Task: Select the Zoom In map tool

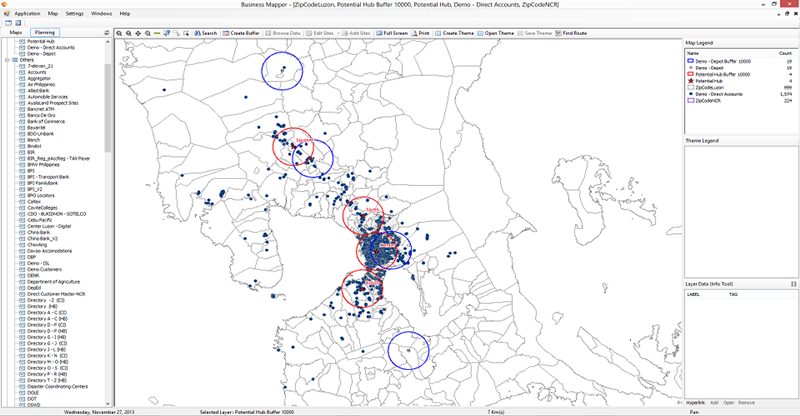Action: (x=119, y=33)
